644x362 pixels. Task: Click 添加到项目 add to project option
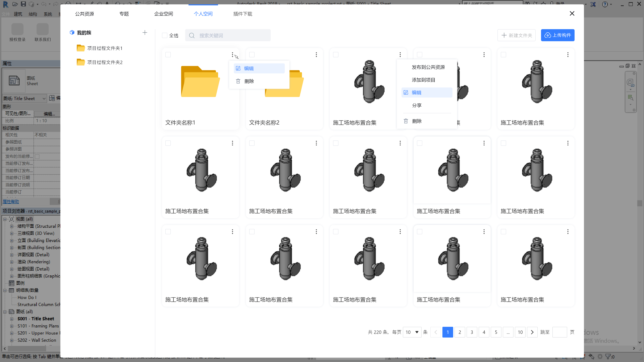click(423, 80)
